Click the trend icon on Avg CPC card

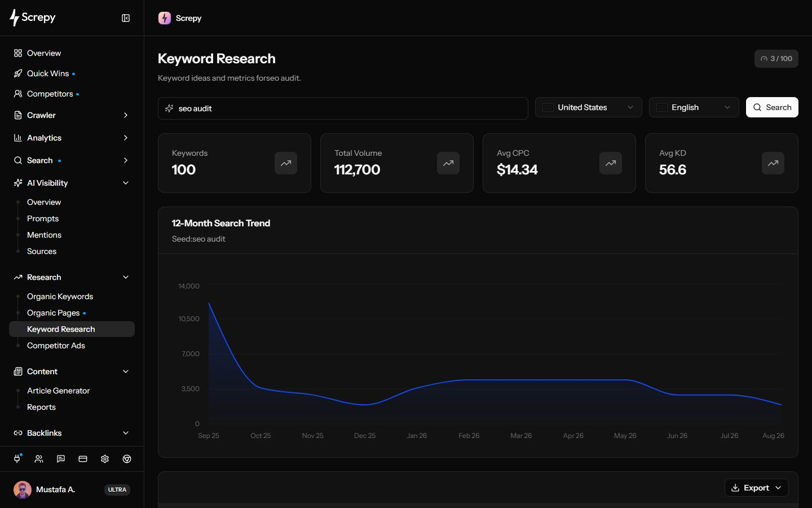point(611,163)
